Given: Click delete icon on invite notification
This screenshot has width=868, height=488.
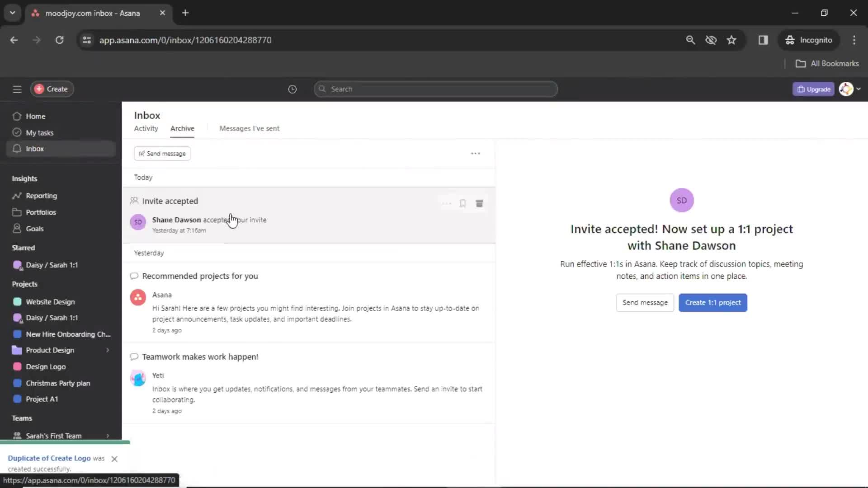Looking at the screenshot, I should [479, 203].
